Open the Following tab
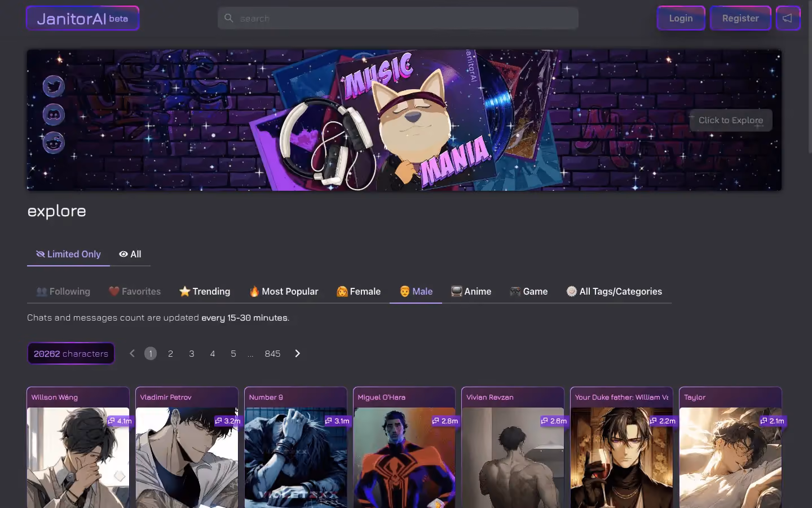The width and height of the screenshot is (812, 508). tap(63, 291)
